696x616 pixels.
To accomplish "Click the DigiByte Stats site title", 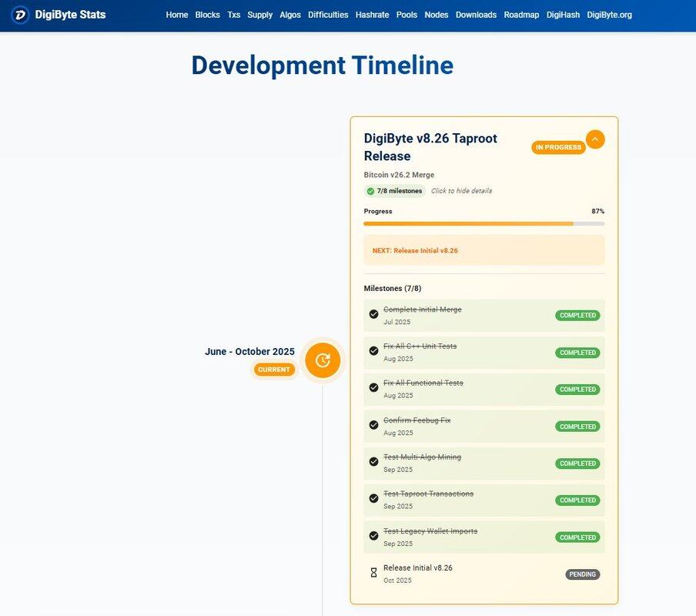I will 70,15.
